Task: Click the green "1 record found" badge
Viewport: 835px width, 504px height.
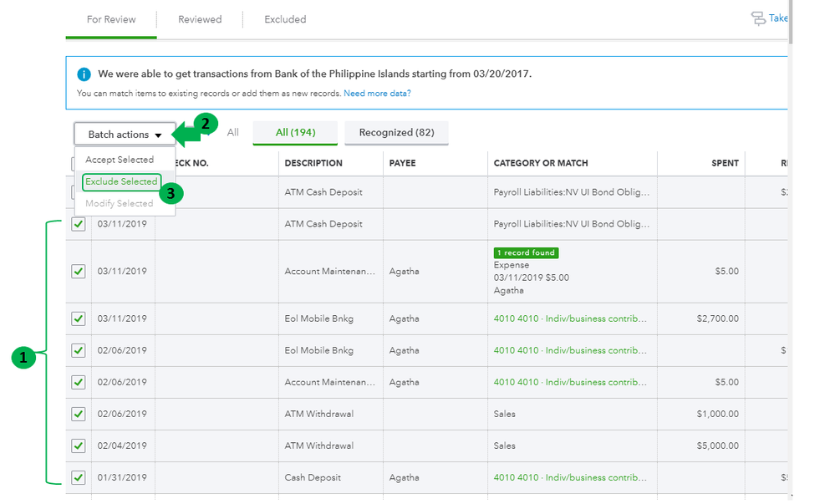Action: pyautogui.click(x=526, y=252)
